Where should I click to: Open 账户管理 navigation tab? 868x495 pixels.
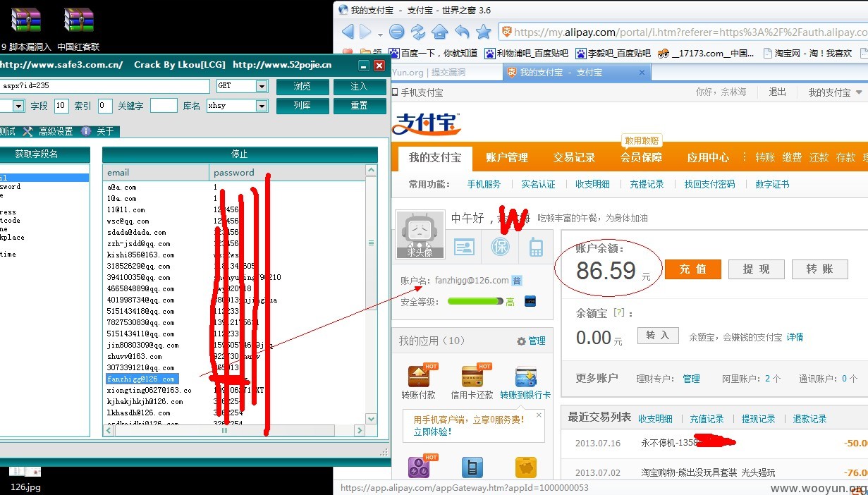coord(507,157)
